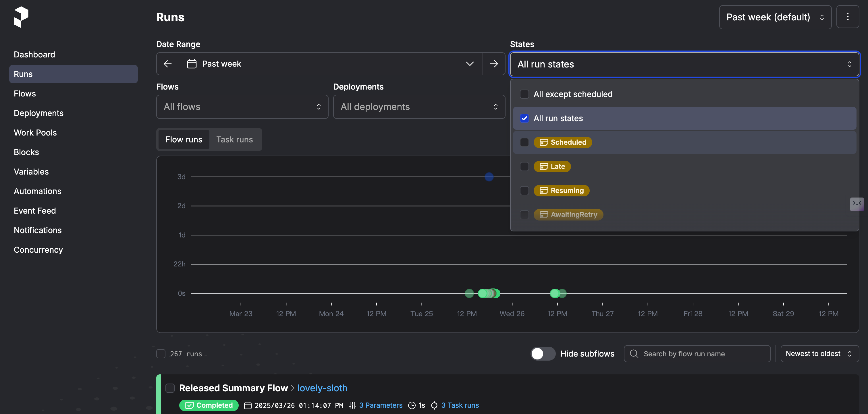Toggle the Hide subflows switch

click(543, 354)
